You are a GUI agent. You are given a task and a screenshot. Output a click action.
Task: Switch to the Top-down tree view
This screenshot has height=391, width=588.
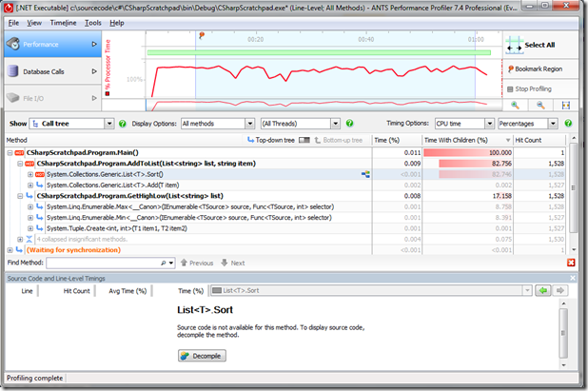click(271, 140)
